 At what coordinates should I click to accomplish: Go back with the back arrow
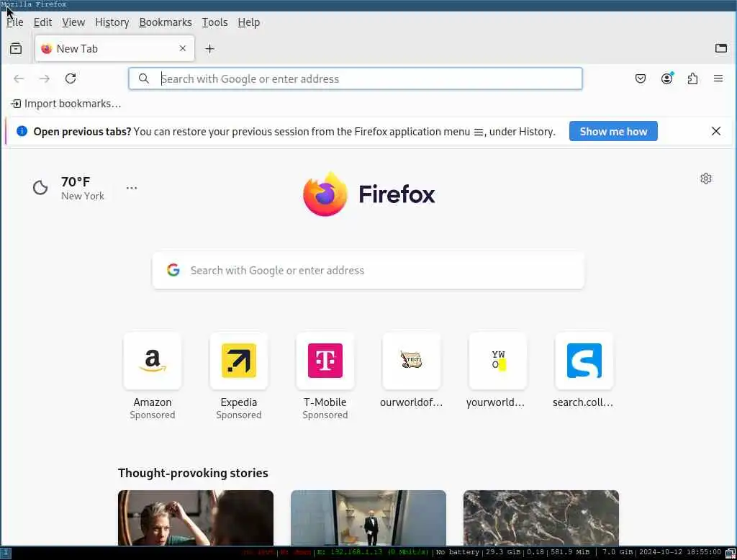(x=19, y=78)
